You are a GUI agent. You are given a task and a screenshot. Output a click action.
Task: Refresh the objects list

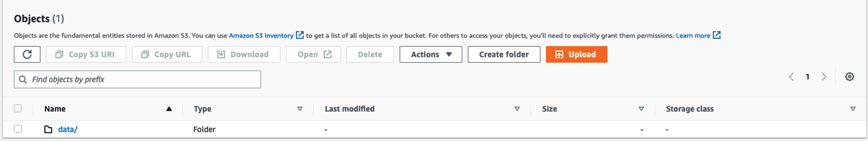pyautogui.click(x=27, y=54)
